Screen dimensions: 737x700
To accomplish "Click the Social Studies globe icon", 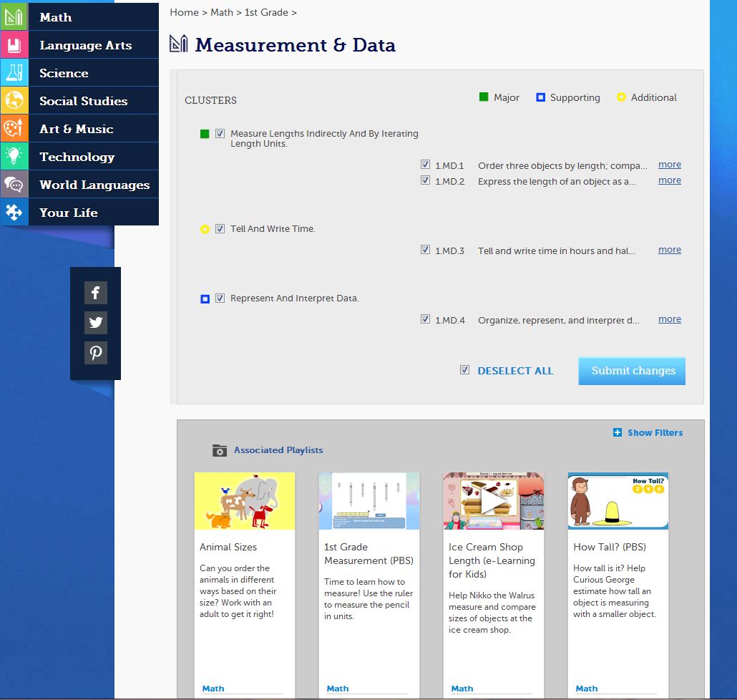I will pos(14,101).
